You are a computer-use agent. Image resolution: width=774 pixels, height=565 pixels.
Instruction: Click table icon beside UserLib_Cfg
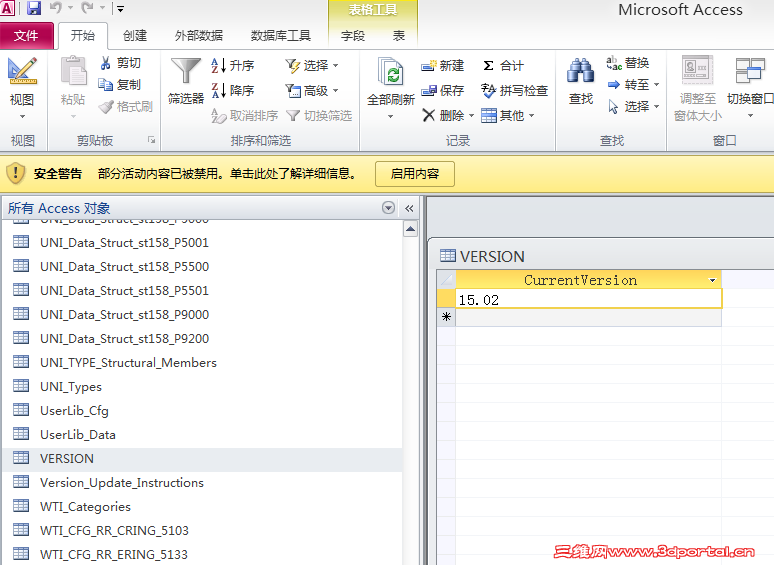[x=21, y=410]
